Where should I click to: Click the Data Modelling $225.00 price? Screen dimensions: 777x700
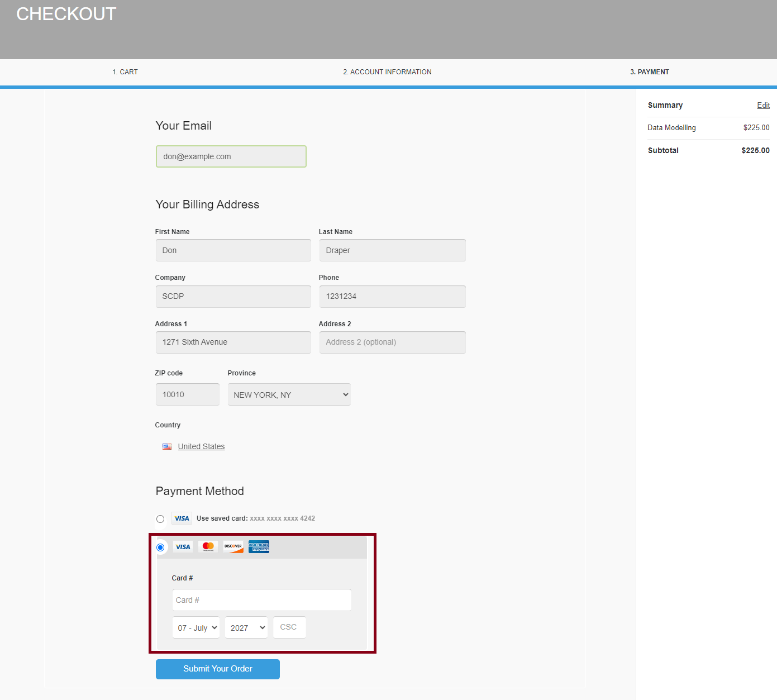(x=756, y=128)
